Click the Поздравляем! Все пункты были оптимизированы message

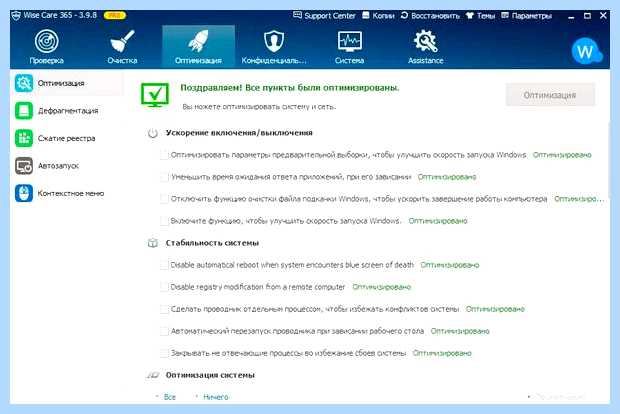tap(290, 88)
